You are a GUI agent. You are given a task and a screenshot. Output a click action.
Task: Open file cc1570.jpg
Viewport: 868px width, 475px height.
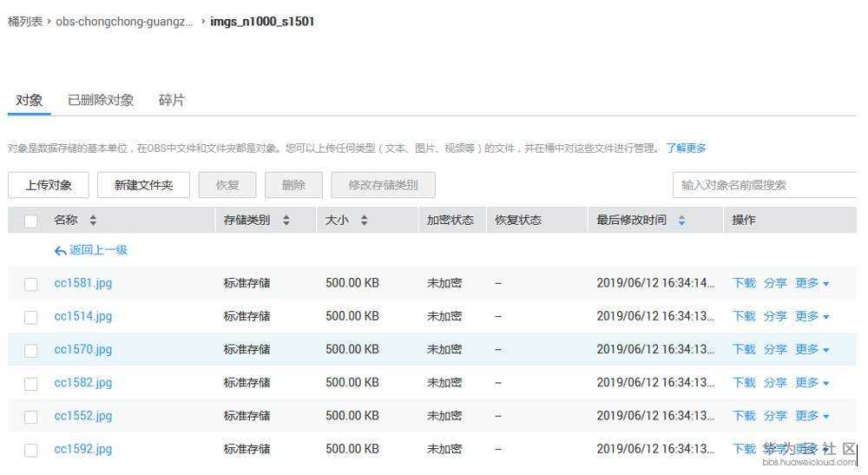point(83,349)
